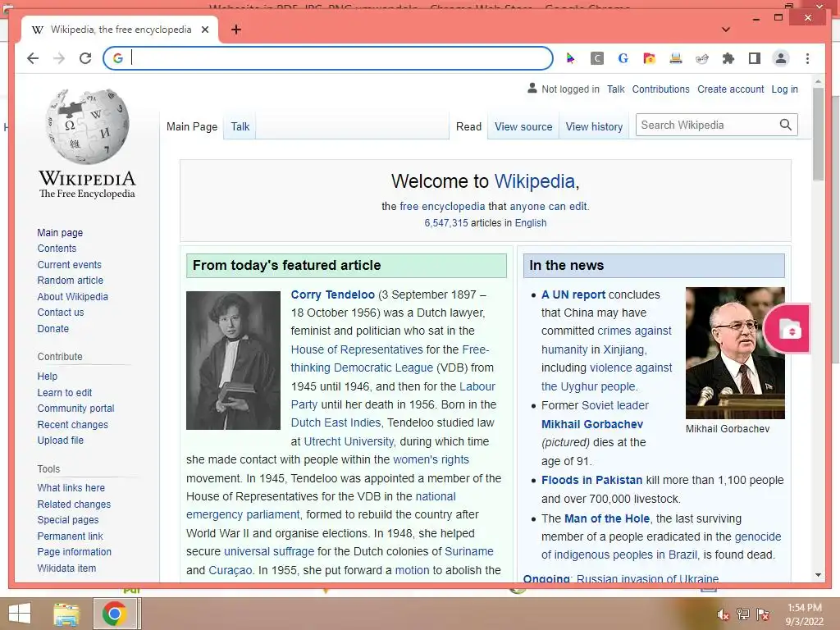Open the Special pages link
840x630 pixels.
(x=67, y=519)
